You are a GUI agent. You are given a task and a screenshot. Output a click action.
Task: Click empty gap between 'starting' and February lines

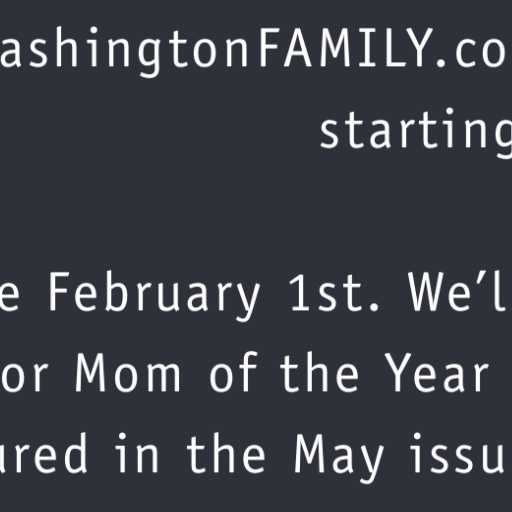click(256, 213)
